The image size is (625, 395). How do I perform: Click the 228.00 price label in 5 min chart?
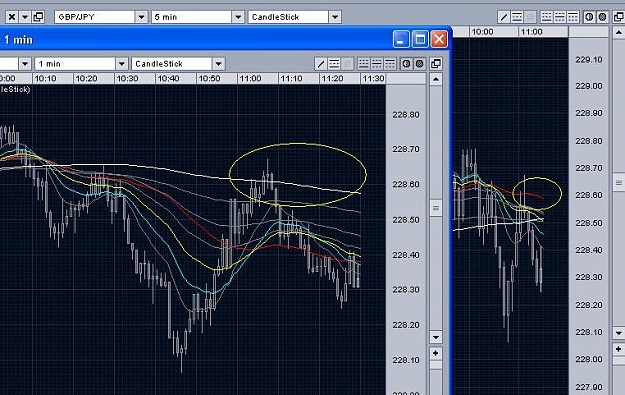[x=589, y=359]
